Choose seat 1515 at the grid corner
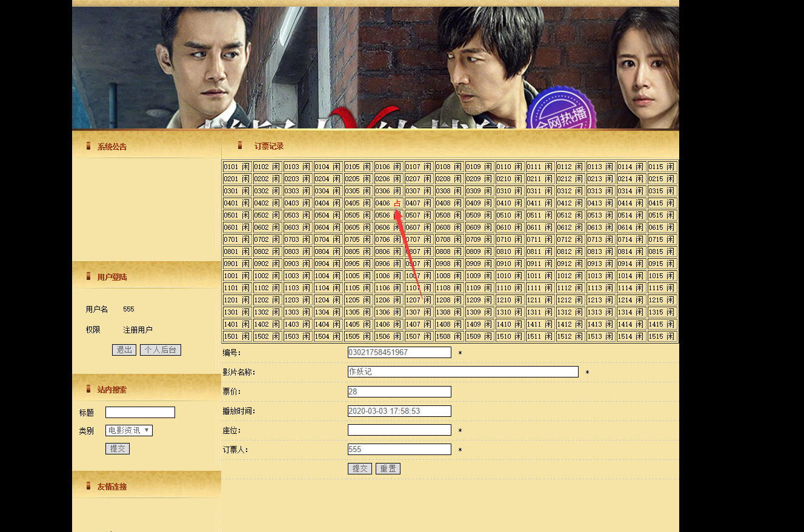The height and width of the screenshot is (532, 804). [662, 336]
